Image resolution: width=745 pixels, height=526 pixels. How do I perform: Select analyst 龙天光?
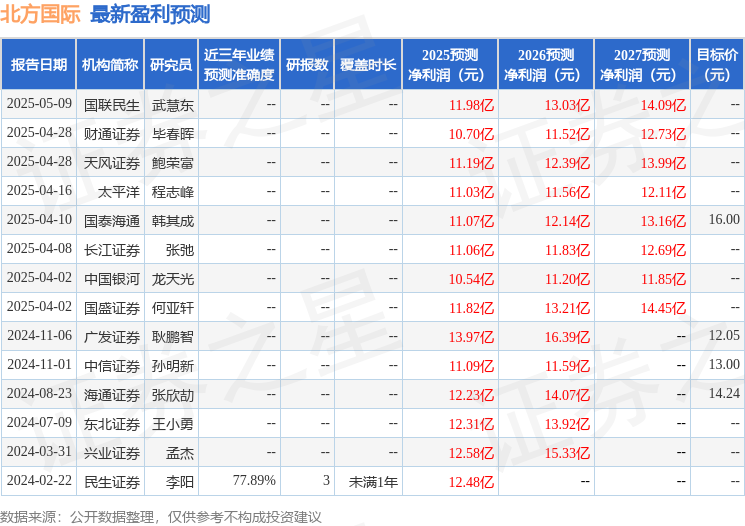(173, 279)
